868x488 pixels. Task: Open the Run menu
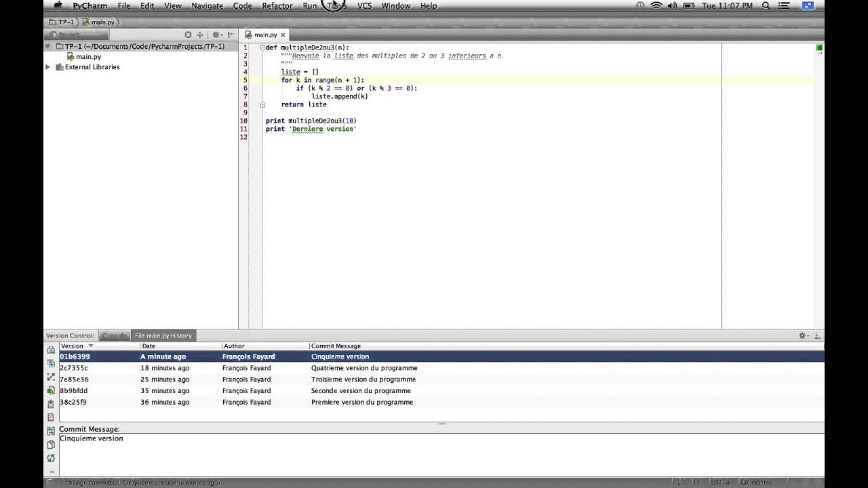[x=310, y=5]
